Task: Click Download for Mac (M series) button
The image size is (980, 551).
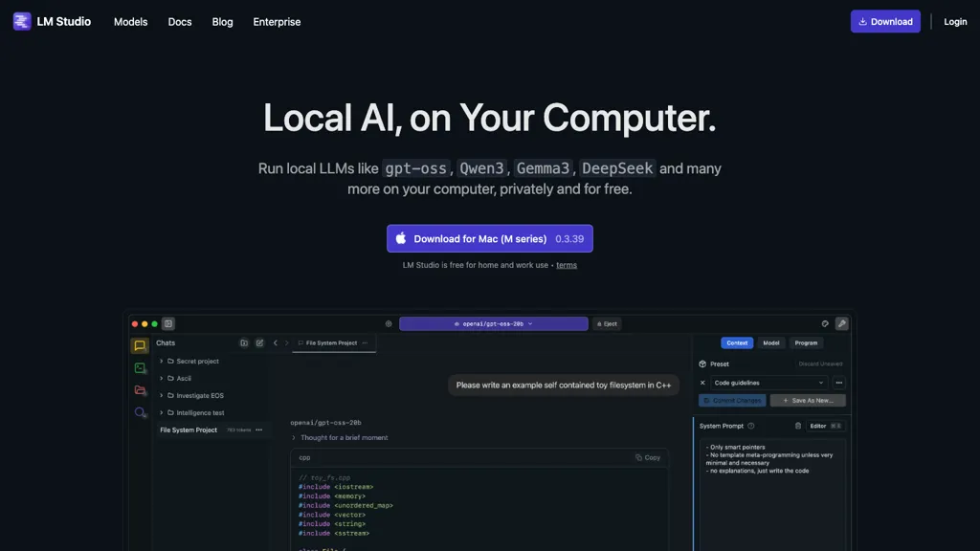Action: [x=489, y=238]
